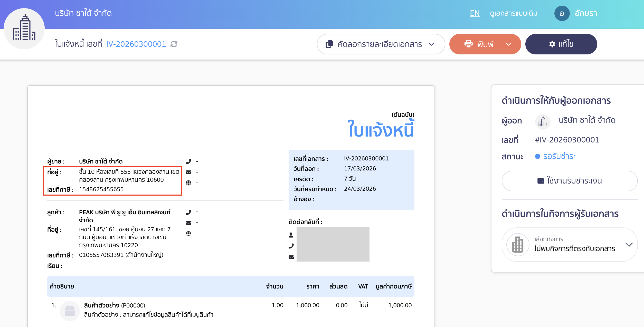Image resolution: width=644 pixels, height=327 pixels.
Task: Click the อักษรา user avatar
Action: tap(562, 13)
